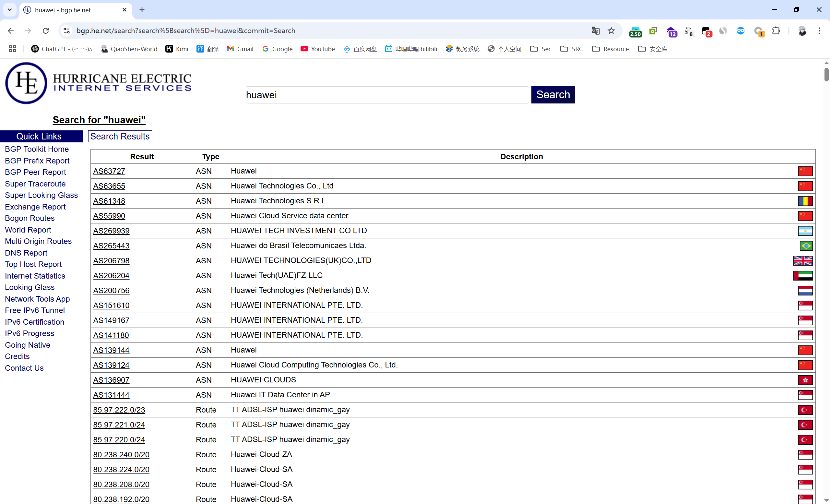Open BGP Prefix Report quick link
The height and width of the screenshot is (504, 830).
tap(37, 161)
